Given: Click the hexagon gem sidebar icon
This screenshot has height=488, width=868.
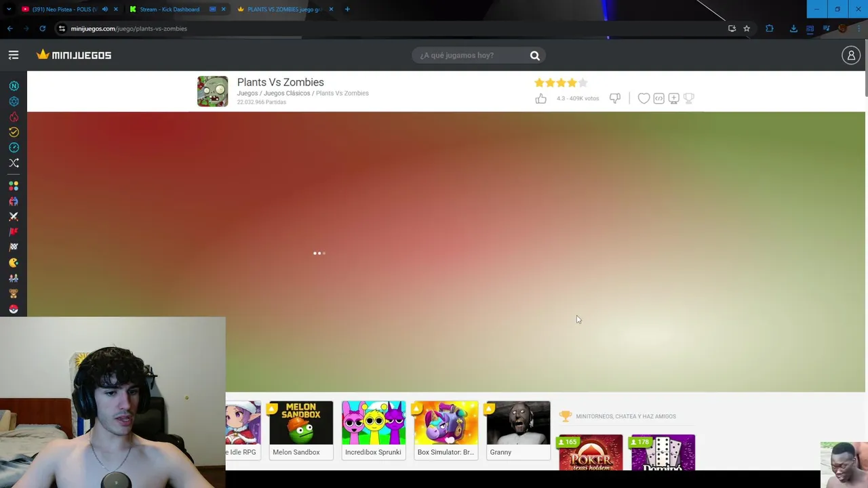Looking at the screenshot, I should 14,102.
